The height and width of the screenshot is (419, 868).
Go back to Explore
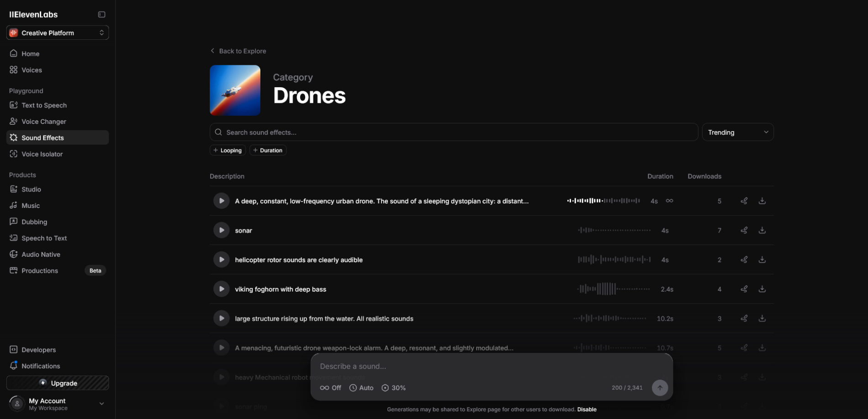click(238, 51)
